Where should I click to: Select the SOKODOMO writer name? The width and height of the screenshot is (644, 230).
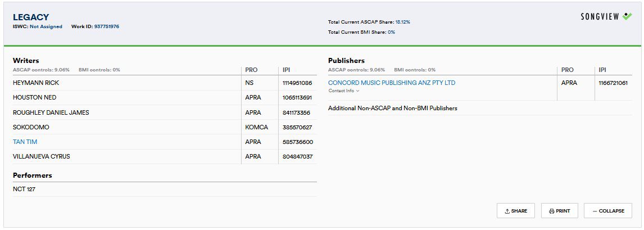(x=31, y=127)
